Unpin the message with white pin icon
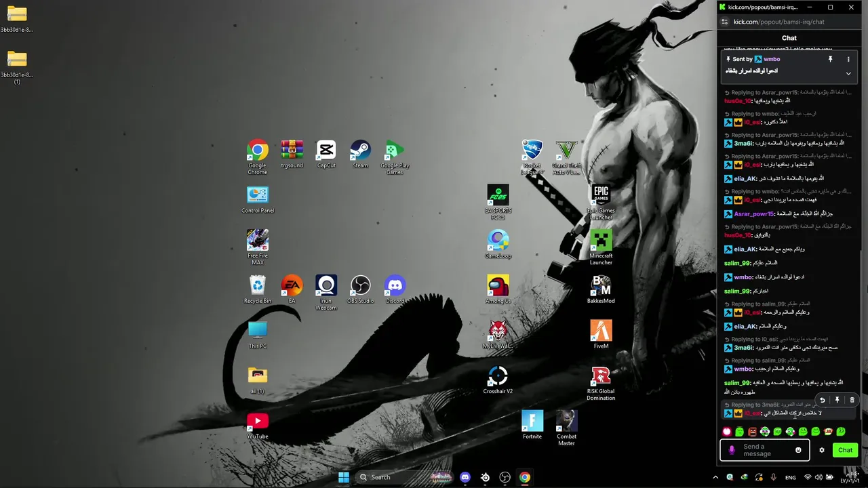Image resolution: width=868 pixels, height=488 pixels. (830, 59)
